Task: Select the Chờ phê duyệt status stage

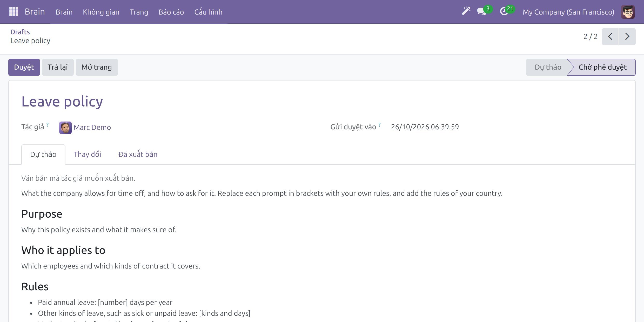Action: pyautogui.click(x=602, y=67)
